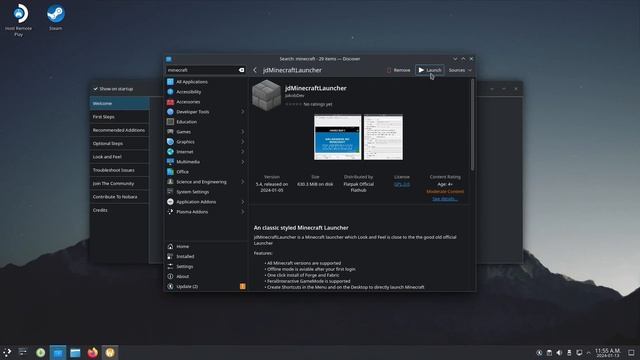Screen dimensions: 640x360
Task: Open First Steps in Nobara window
Action: pos(119,117)
